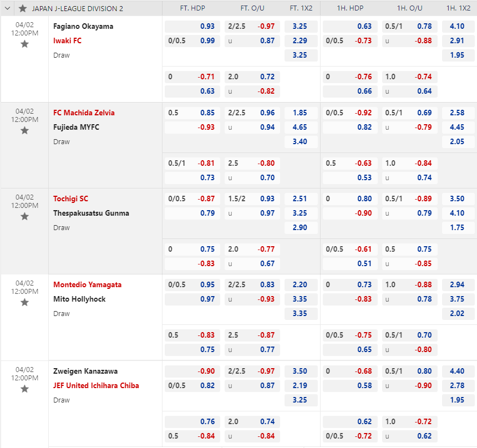Pick Machida match FT draw odds 3.40
The height and width of the screenshot is (448, 477).
[x=301, y=142]
